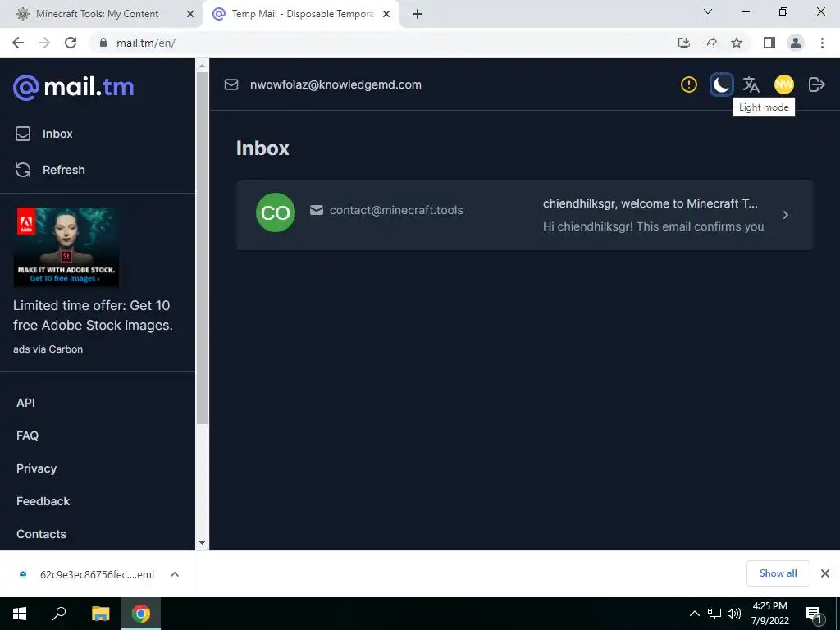The height and width of the screenshot is (630, 840).
Task: Click the install app icon in the address bar
Action: [683, 43]
